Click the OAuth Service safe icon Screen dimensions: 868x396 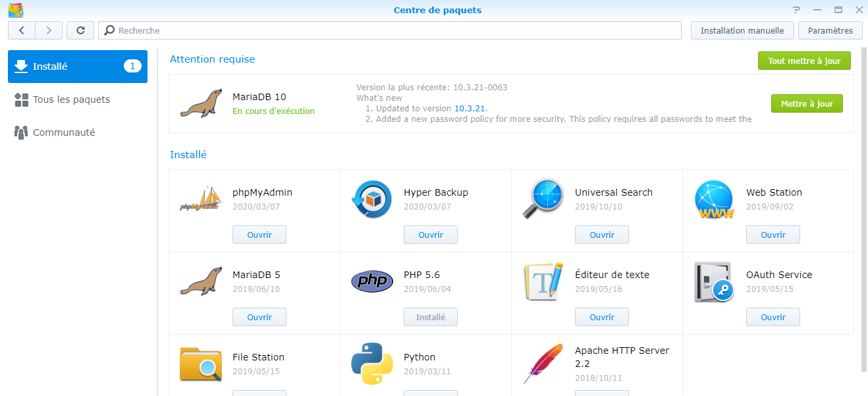[x=715, y=281]
